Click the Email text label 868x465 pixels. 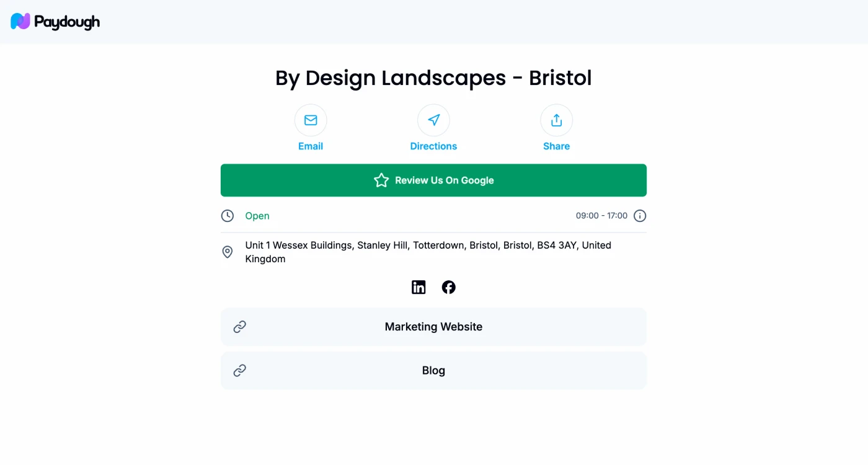click(311, 146)
